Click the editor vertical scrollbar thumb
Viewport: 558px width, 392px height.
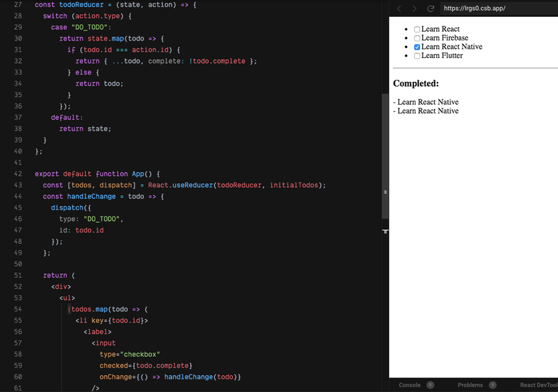point(385,157)
